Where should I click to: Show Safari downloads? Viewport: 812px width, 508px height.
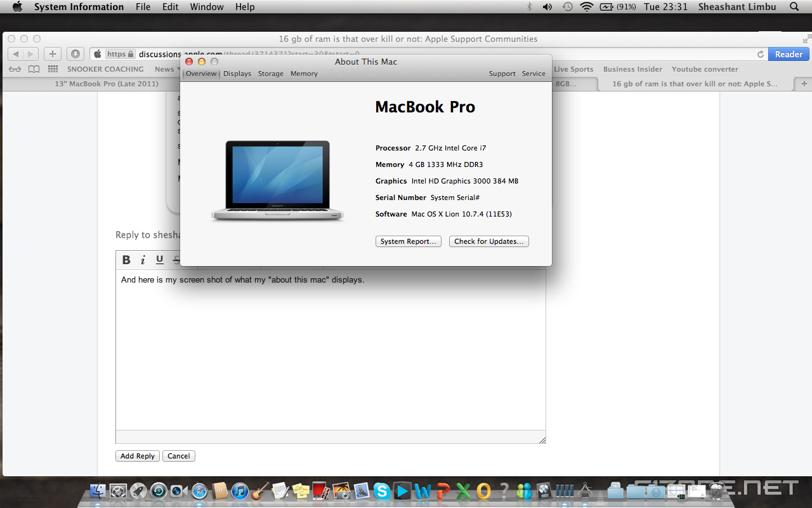tap(75, 54)
